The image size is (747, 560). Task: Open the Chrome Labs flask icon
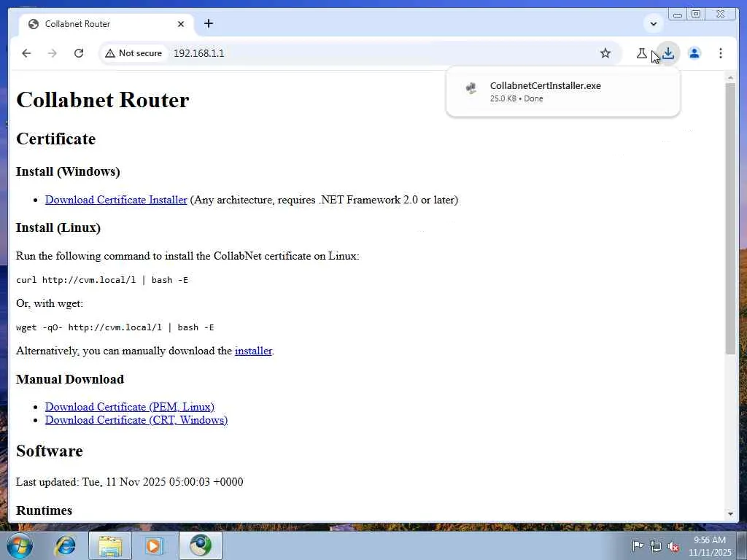[x=642, y=53]
